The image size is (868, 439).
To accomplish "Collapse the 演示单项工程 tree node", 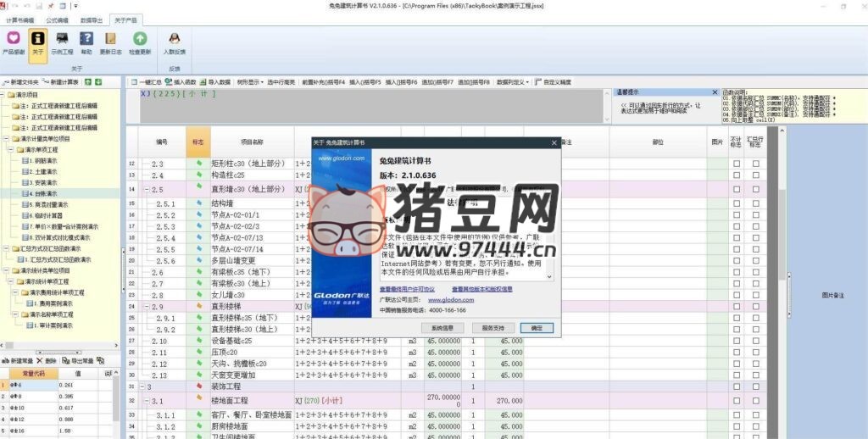I will pos(12,149).
